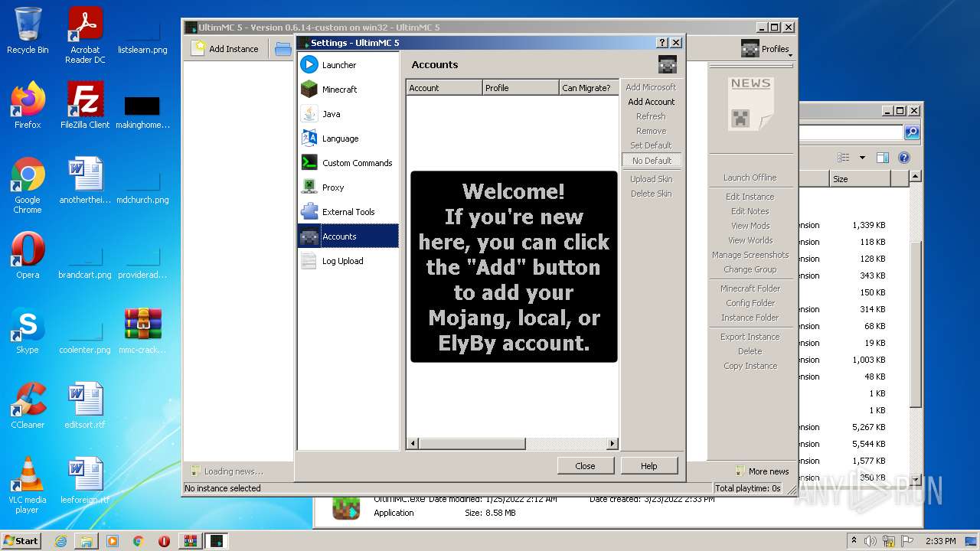Select leeforeign.rtf desktop file
The width and height of the screenshot is (980, 551).
pyautogui.click(x=85, y=481)
